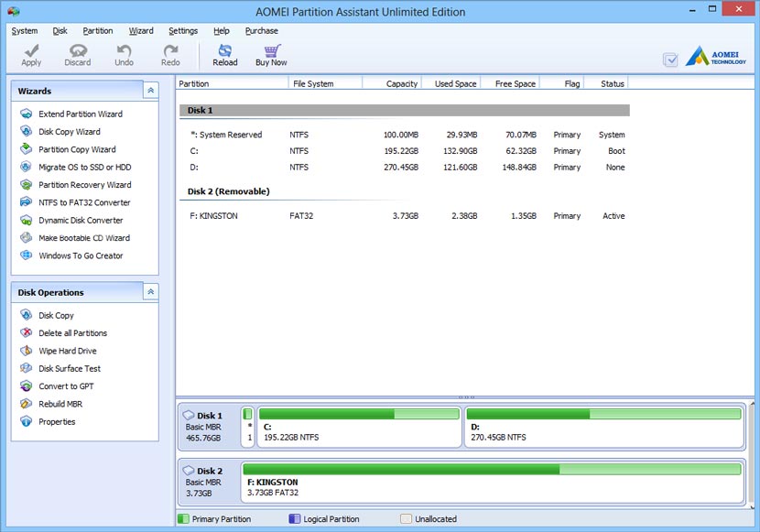Open the Wizard menu
Screen dimensions: 760x532
point(140,30)
